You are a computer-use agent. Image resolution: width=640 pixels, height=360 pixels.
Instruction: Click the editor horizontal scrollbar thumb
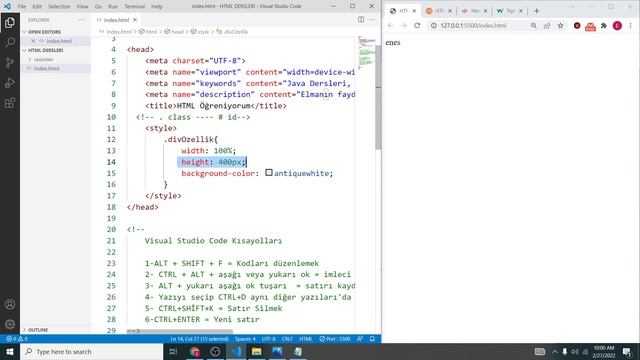(x=180, y=331)
